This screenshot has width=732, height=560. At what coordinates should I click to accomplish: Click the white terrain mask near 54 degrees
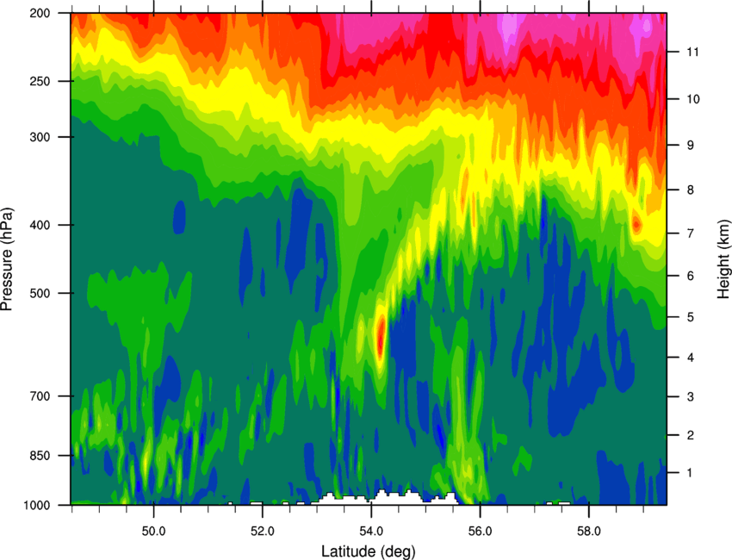[386, 497]
